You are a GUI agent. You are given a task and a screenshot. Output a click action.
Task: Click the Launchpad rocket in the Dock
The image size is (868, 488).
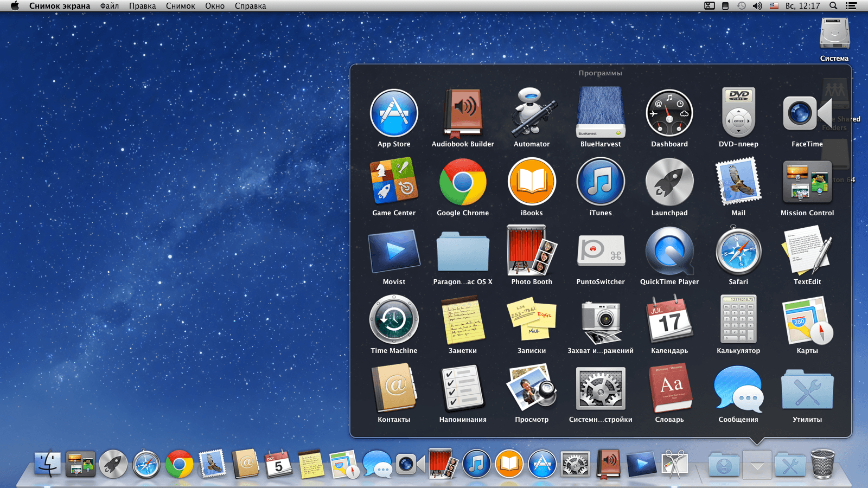coord(113,464)
